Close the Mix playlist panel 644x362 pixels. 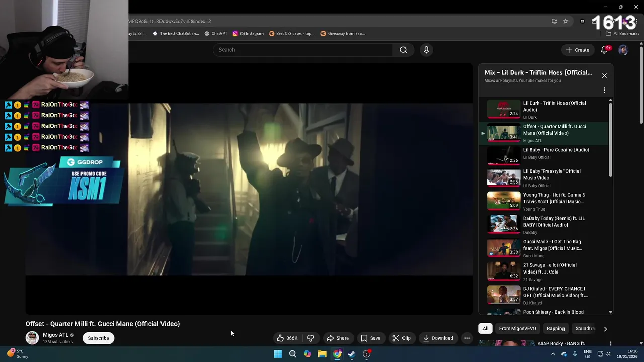point(604,75)
